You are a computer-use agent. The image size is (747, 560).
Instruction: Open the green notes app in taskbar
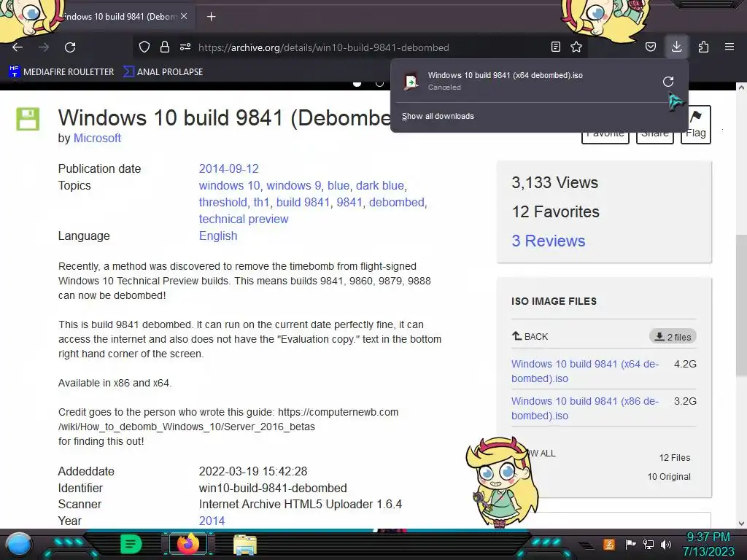pos(131,544)
